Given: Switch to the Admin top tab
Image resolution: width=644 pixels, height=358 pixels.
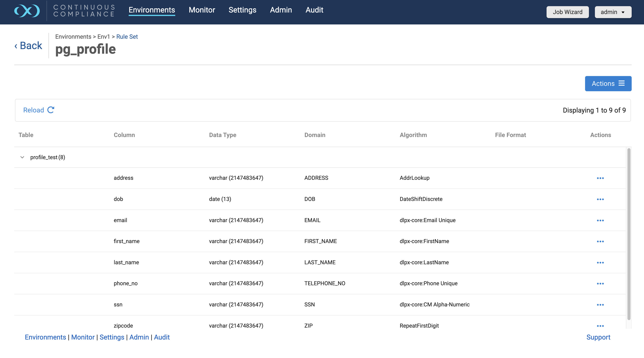Looking at the screenshot, I should tap(281, 10).
